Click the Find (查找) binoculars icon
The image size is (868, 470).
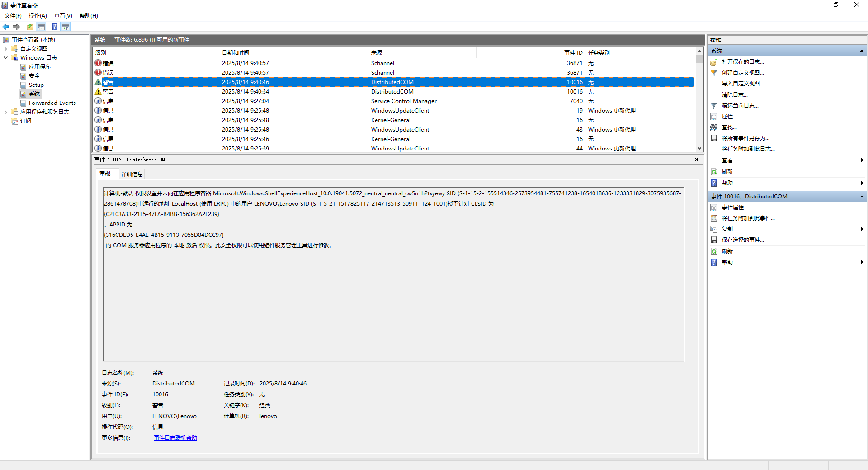pyautogui.click(x=714, y=127)
